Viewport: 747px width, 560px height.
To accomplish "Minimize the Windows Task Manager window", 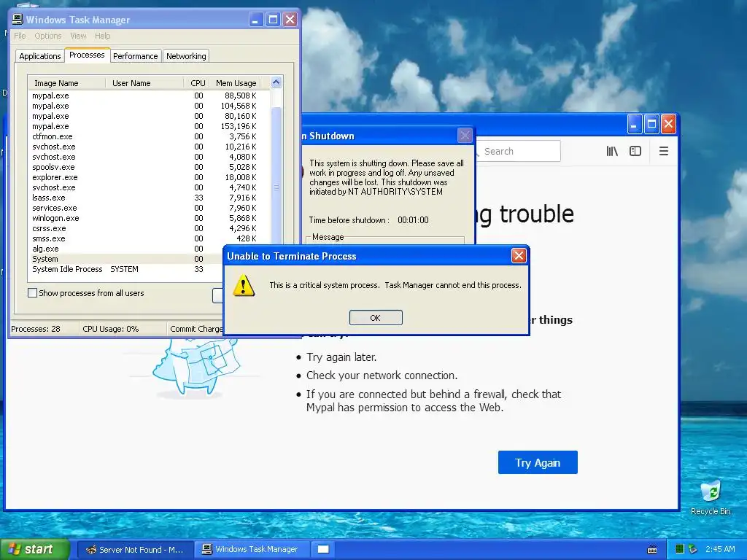I will click(256, 20).
